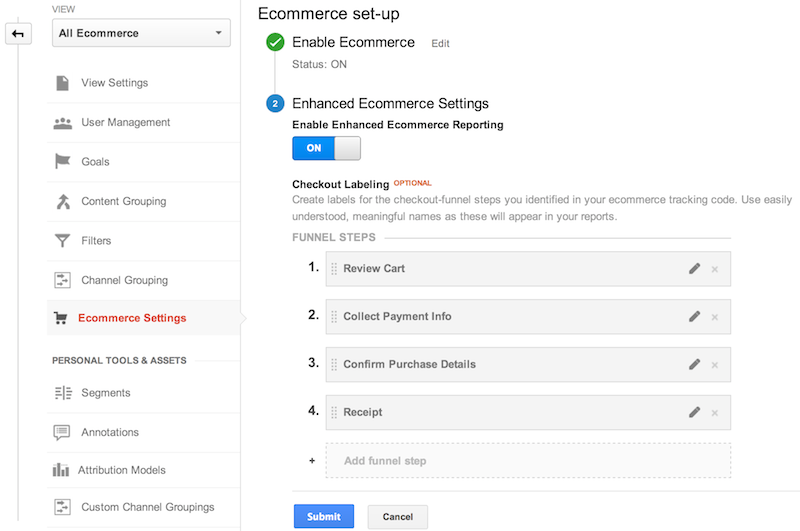This screenshot has width=800, height=531.
Task: Click drag handle of Review Cart step
Action: (x=334, y=269)
